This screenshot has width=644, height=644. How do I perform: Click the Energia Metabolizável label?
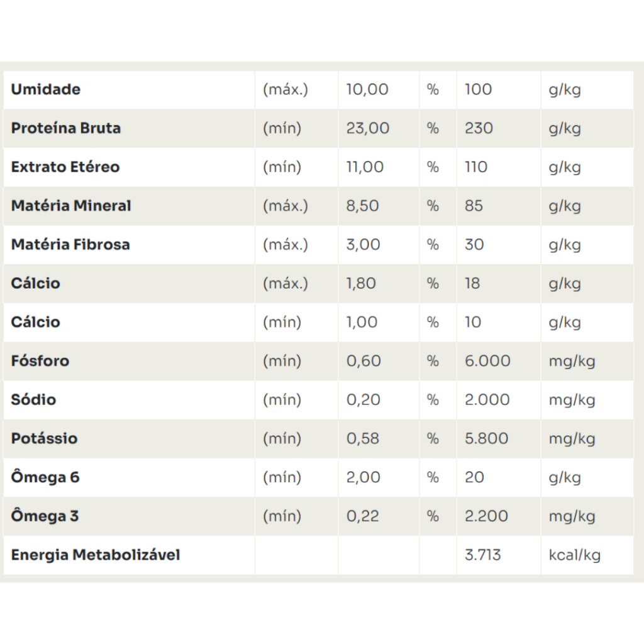pyautogui.click(x=96, y=555)
